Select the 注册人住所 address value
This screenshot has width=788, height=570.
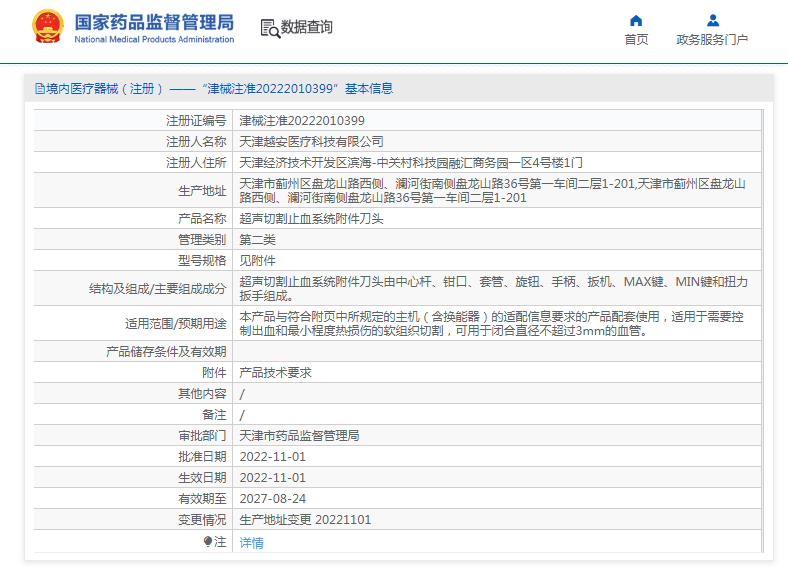(x=411, y=163)
